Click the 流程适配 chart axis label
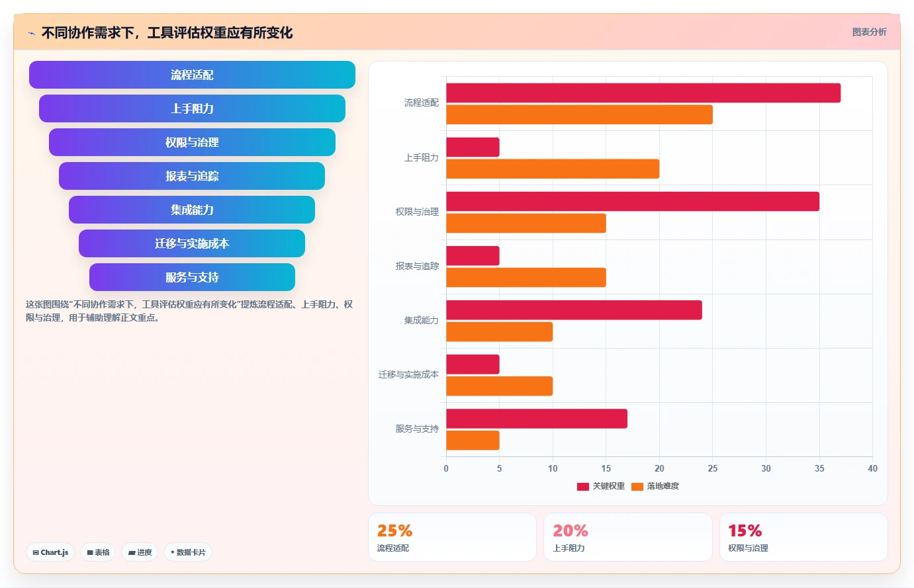The width and height of the screenshot is (914, 588). [422, 103]
